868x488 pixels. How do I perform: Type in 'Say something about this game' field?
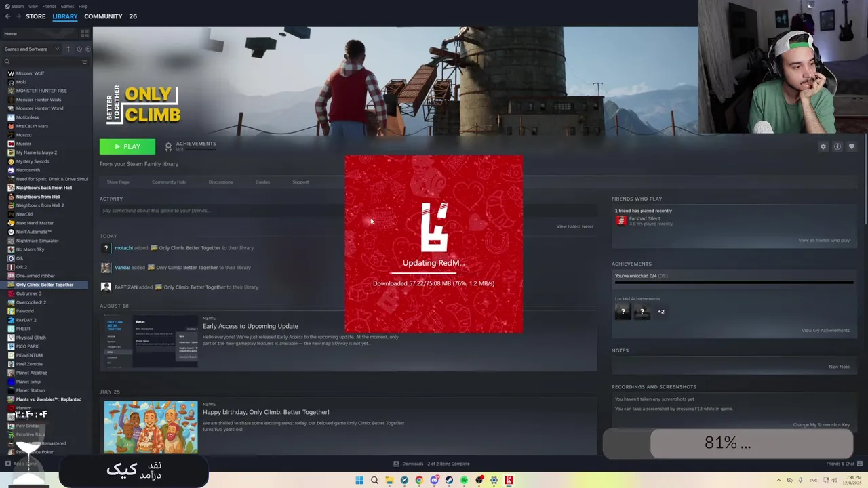(348, 211)
